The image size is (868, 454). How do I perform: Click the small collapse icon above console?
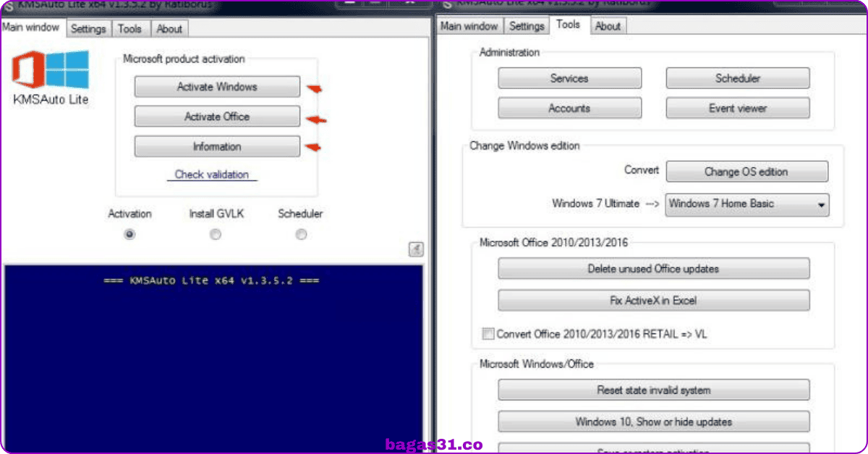click(x=416, y=249)
